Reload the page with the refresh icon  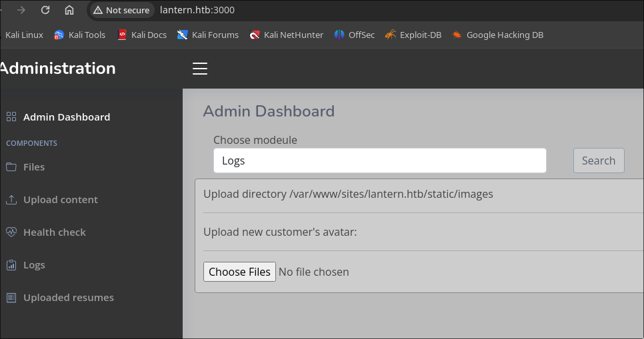45,10
